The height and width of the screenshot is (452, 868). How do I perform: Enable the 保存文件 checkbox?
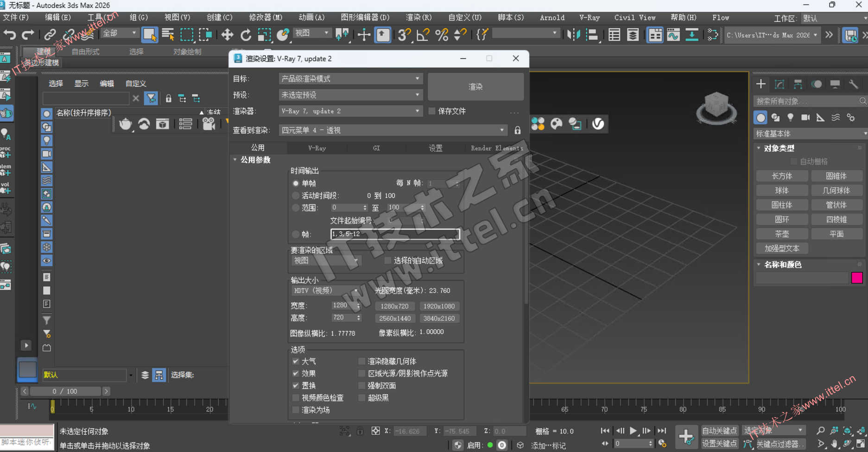click(x=432, y=111)
